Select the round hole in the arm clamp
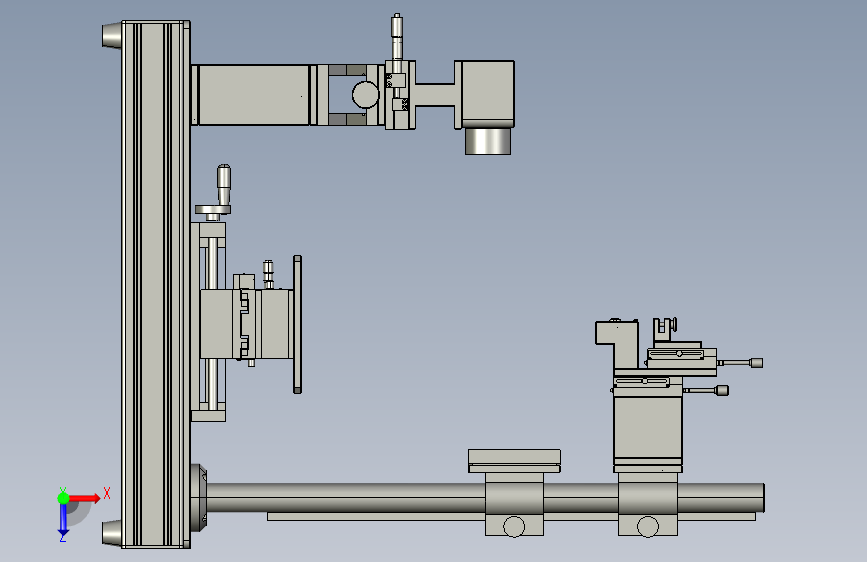Screen dimensions: 867x562 [365, 95]
